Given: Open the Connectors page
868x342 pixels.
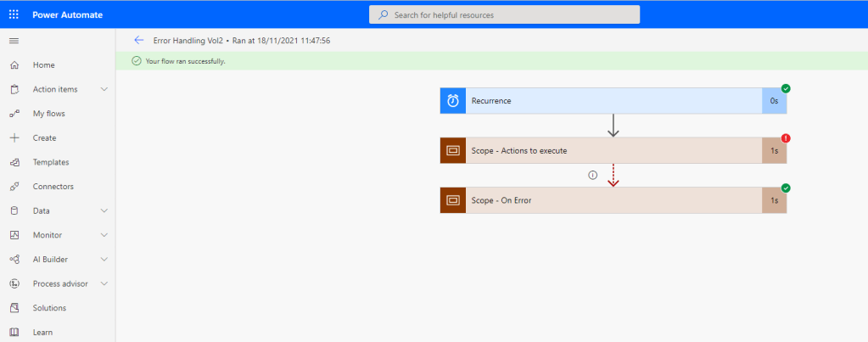Looking at the screenshot, I should 53,187.
